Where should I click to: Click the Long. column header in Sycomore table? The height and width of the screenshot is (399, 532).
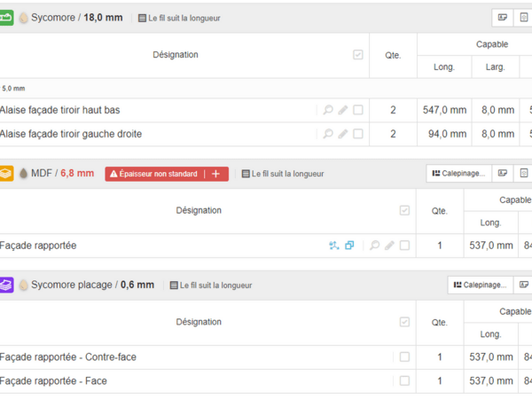(x=443, y=66)
